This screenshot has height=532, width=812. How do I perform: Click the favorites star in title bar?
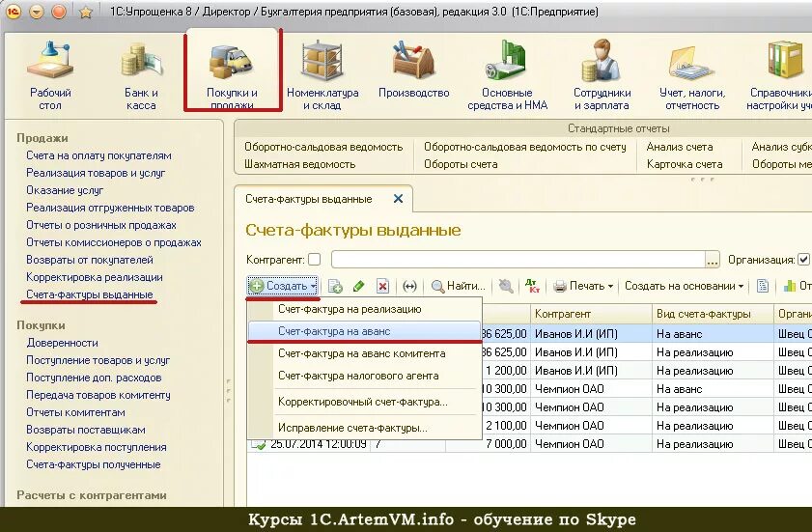point(85,12)
